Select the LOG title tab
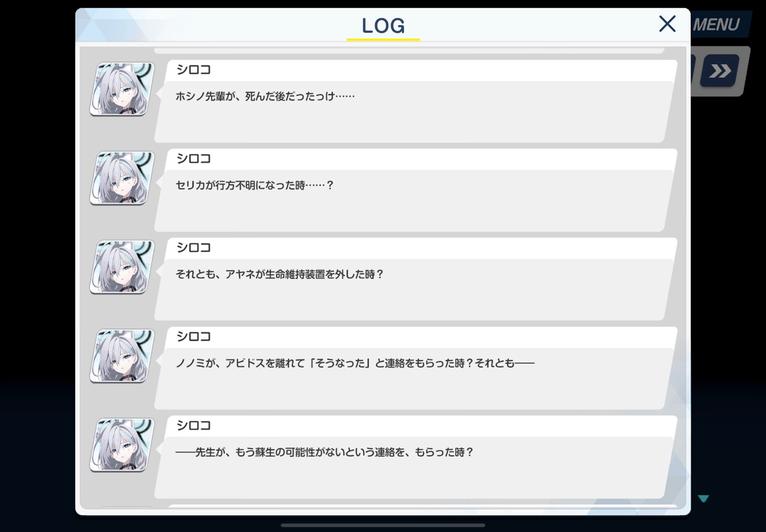 coord(383,26)
